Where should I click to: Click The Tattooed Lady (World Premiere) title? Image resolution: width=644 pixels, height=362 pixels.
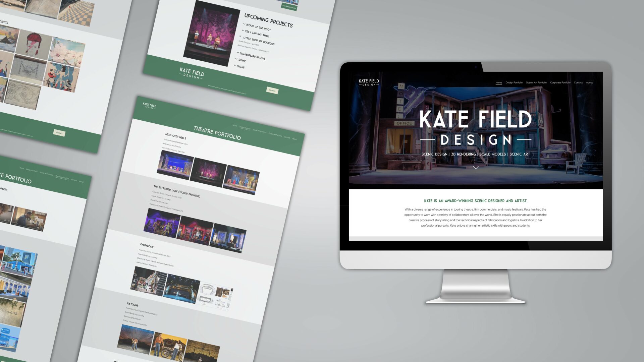[177, 191]
